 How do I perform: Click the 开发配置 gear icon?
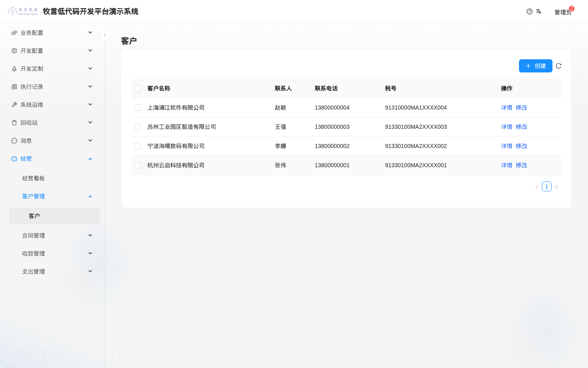pos(14,51)
